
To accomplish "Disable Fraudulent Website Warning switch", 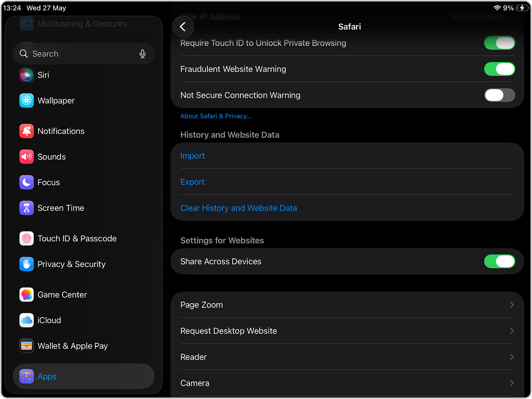I will 499,69.
